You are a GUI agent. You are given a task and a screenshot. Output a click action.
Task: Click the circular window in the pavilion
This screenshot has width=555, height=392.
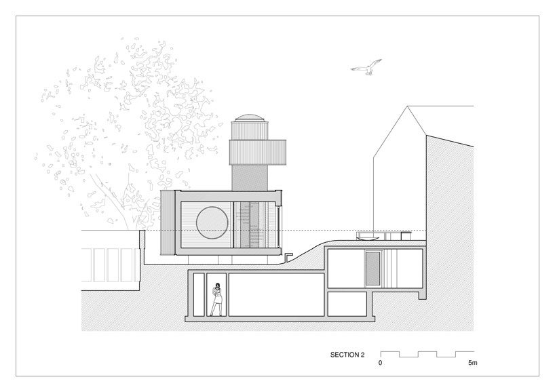pos(212,222)
